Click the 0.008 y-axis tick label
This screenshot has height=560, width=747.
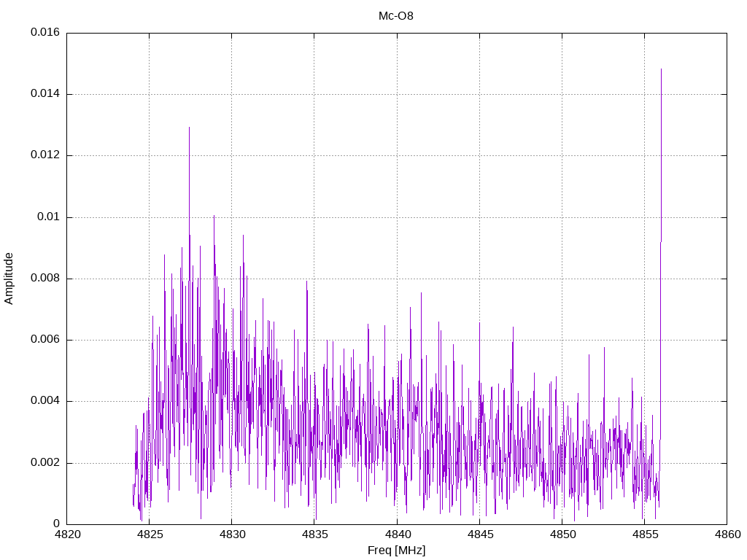coord(45,279)
